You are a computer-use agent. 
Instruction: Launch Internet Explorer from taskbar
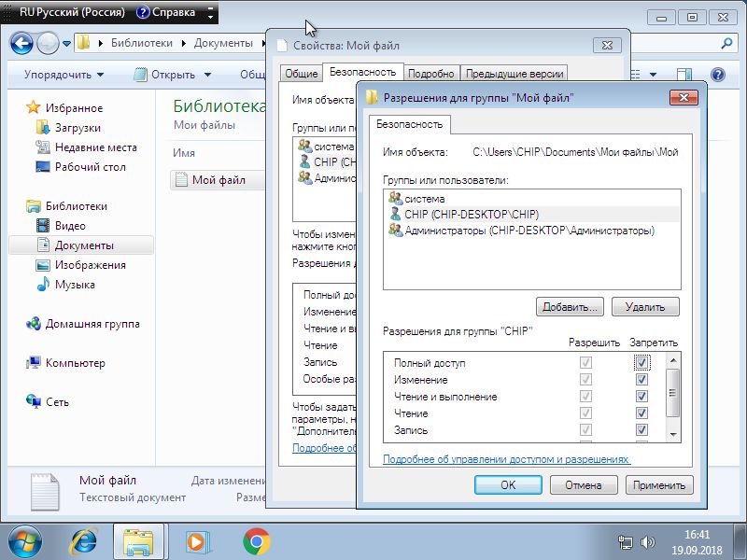84,542
